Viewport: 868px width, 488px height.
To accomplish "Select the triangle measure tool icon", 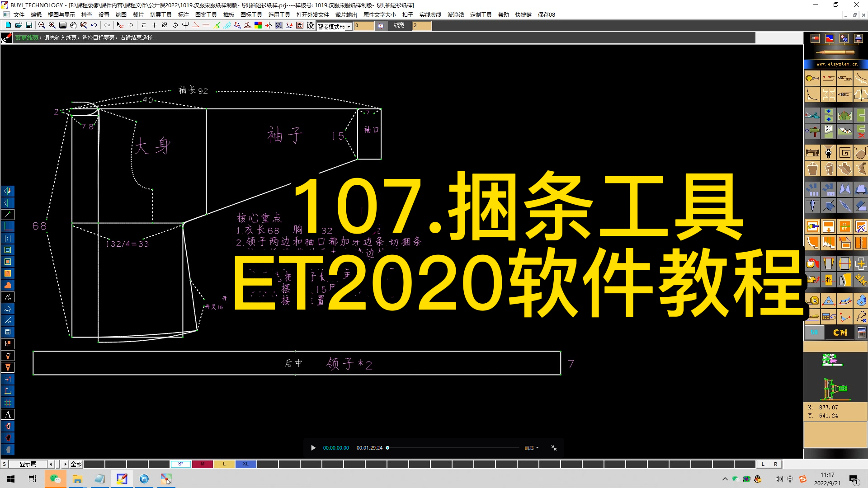I will tap(828, 300).
